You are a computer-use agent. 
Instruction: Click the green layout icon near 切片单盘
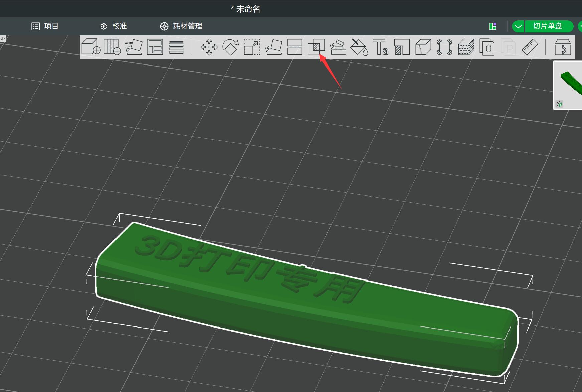492,26
